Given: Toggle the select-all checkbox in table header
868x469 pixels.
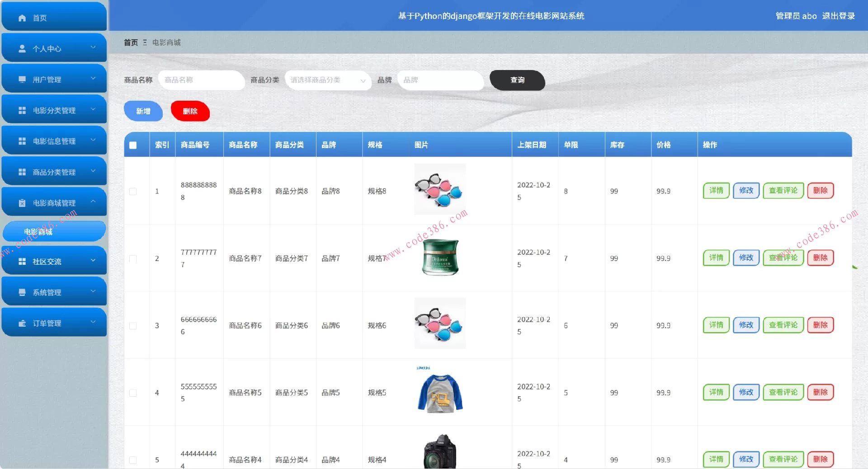Looking at the screenshot, I should click(132, 145).
